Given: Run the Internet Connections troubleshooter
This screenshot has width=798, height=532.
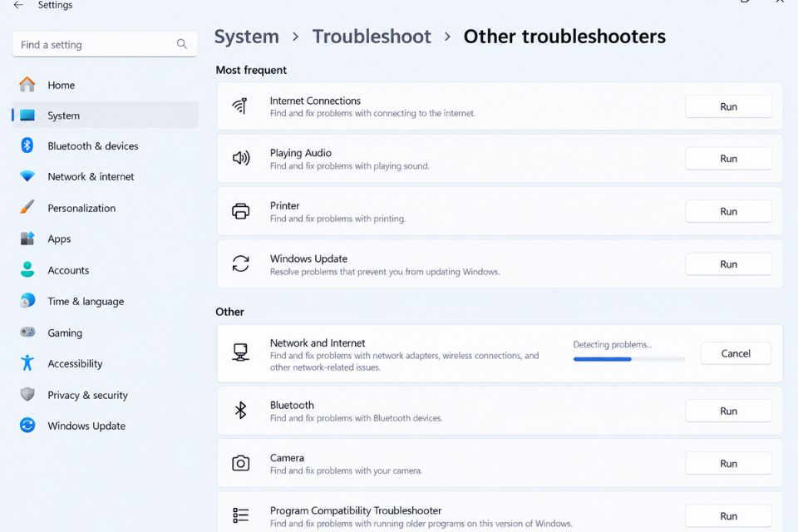Looking at the screenshot, I should (728, 106).
